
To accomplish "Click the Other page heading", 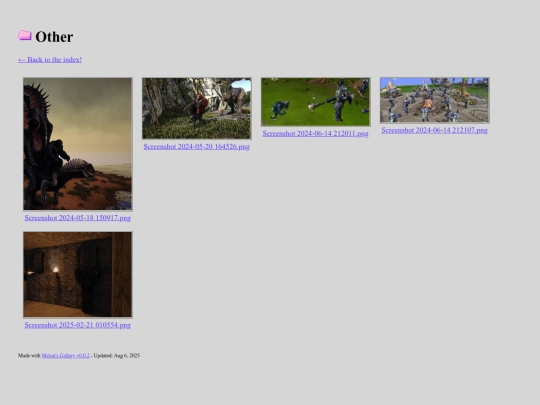I will [x=54, y=37].
